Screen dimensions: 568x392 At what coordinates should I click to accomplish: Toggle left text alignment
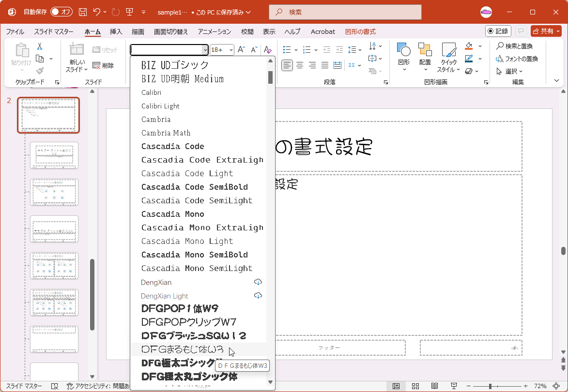point(287,65)
